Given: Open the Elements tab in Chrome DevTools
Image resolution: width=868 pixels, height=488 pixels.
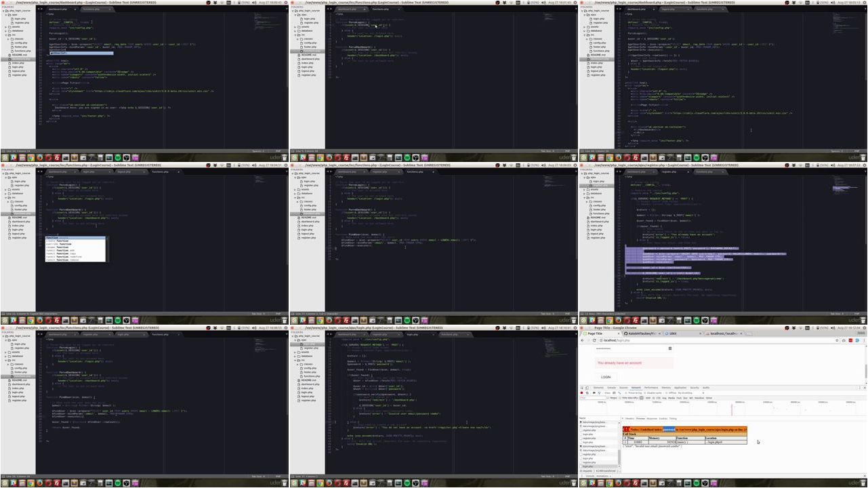Looking at the screenshot, I should (598, 388).
